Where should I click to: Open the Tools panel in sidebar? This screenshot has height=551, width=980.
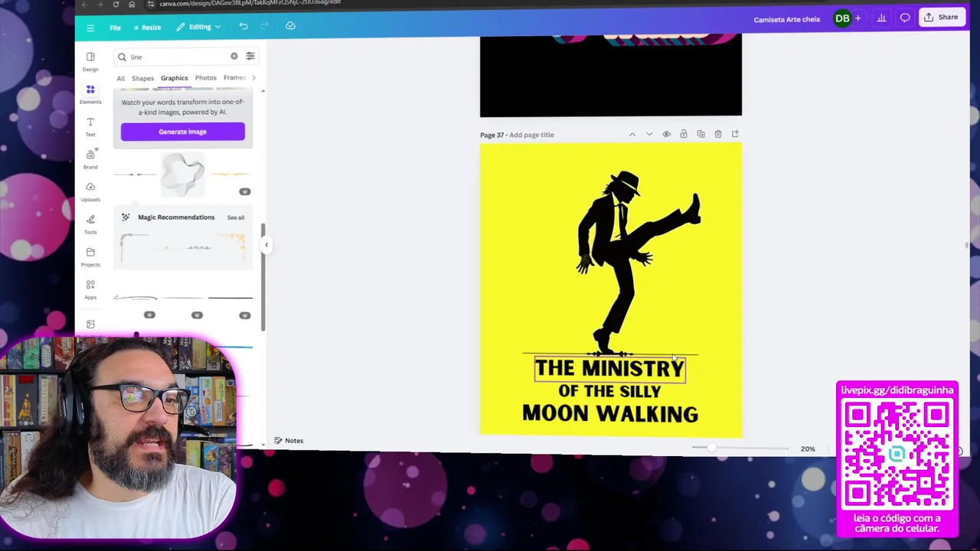click(x=90, y=224)
